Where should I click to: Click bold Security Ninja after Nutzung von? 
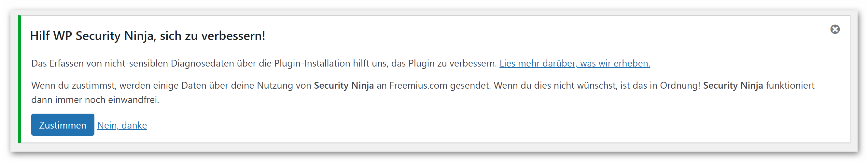[x=344, y=85]
